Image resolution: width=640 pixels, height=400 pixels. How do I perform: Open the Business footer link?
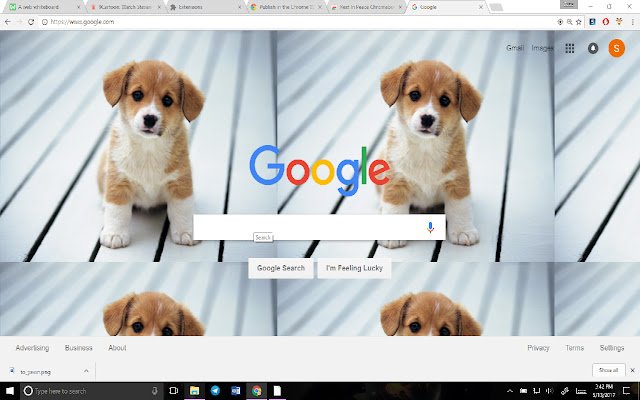78,348
